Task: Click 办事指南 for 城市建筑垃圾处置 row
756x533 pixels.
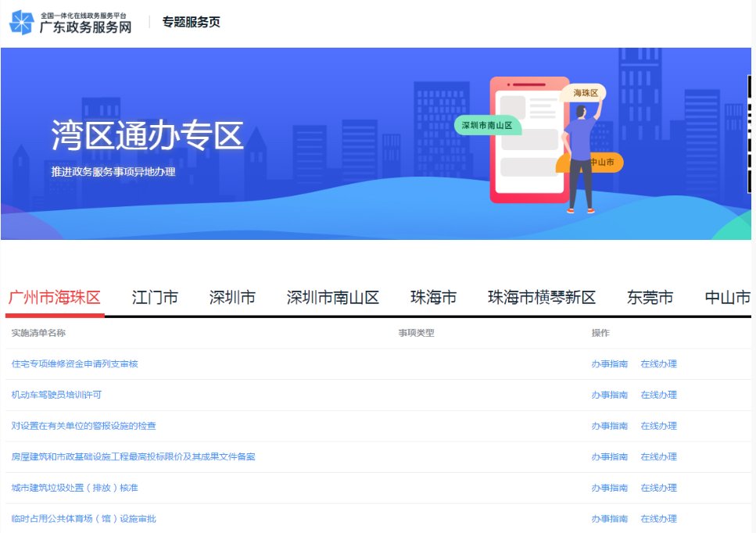Action: point(610,488)
